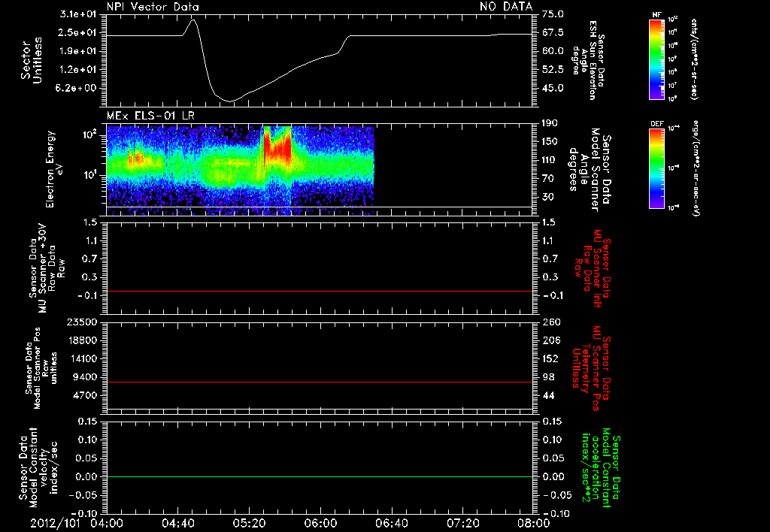Select the "30" scanner angle tick
The height and width of the screenshot is (532, 770).
[547, 198]
